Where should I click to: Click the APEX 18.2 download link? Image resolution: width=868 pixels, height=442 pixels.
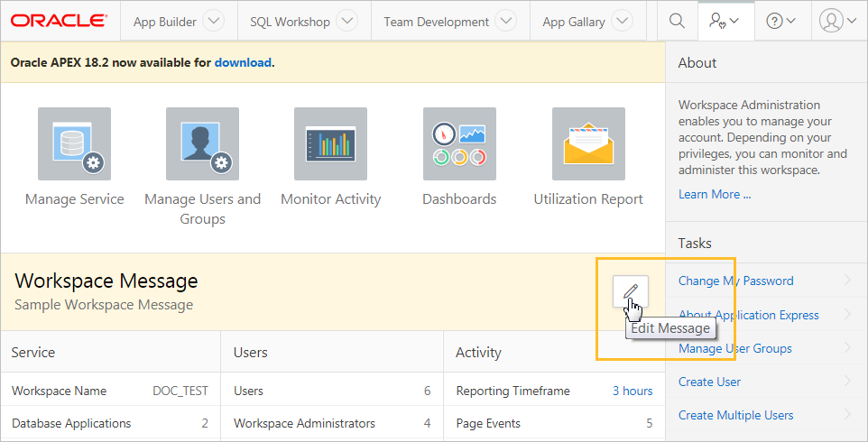243,63
